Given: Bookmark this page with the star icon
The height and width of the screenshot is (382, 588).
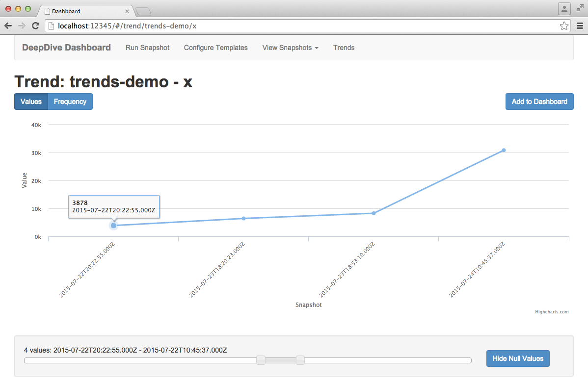Looking at the screenshot, I should tap(564, 26).
